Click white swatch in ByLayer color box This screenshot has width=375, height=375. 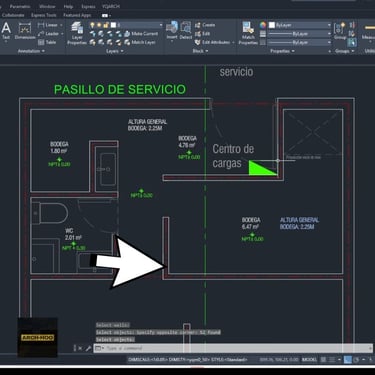(x=272, y=25)
